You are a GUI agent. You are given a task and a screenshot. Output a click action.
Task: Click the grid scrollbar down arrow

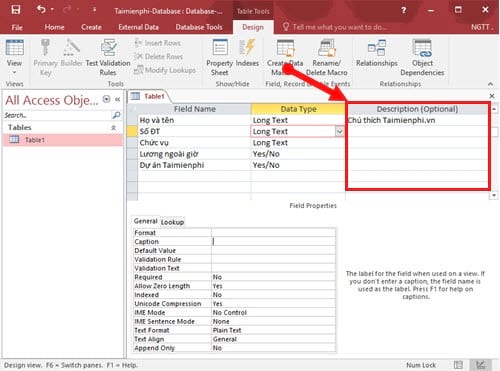(494, 195)
